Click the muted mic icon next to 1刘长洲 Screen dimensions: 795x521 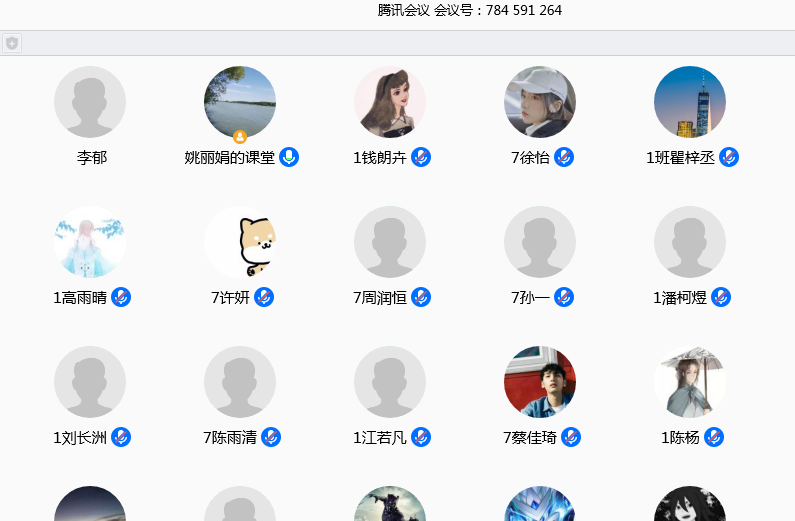pos(121,437)
